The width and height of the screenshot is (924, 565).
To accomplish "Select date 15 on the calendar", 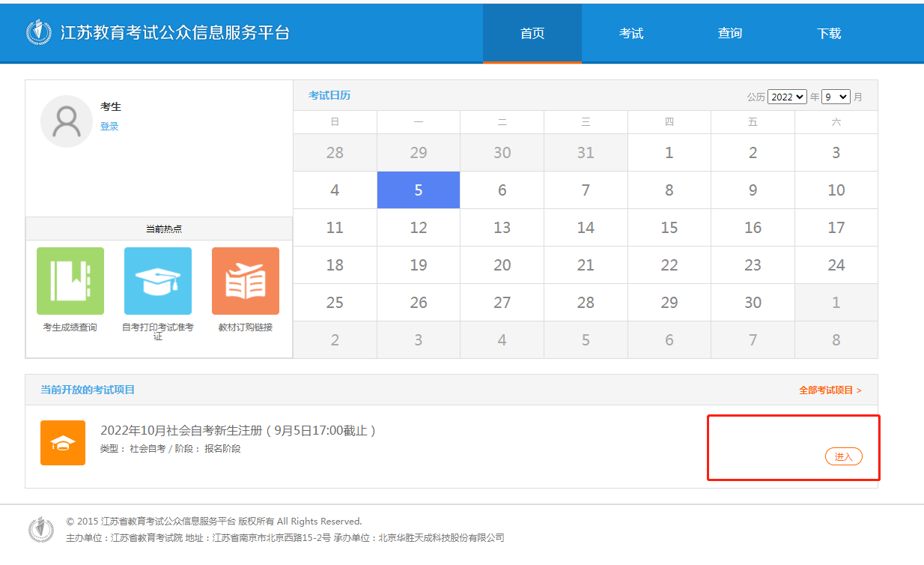I will coord(669,228).
